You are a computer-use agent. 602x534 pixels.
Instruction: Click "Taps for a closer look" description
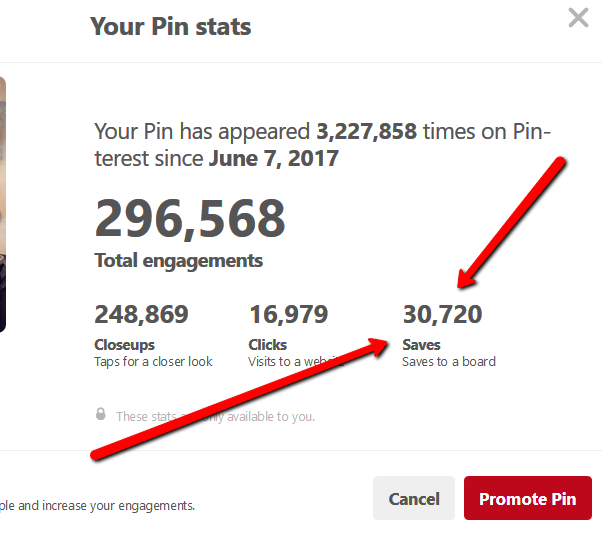[x=153, y=361]
